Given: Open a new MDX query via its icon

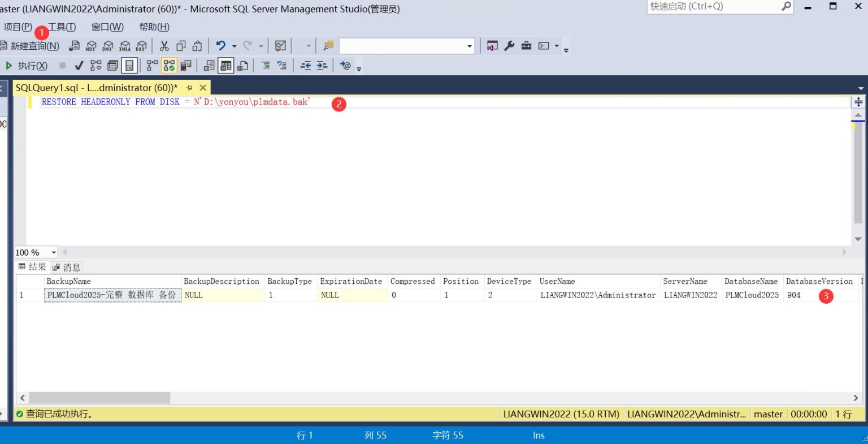Looking at the screenshot, I should point(92,46).
